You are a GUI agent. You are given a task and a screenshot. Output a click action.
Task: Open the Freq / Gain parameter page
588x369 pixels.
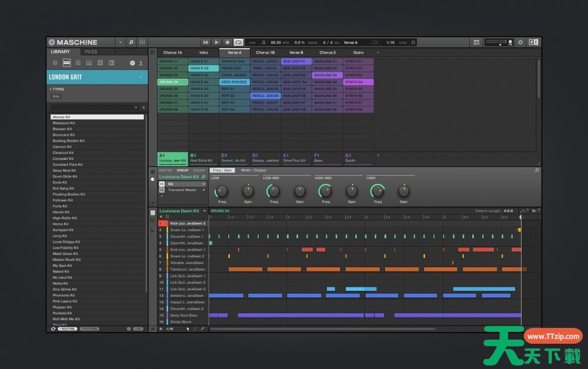(222, 170)
